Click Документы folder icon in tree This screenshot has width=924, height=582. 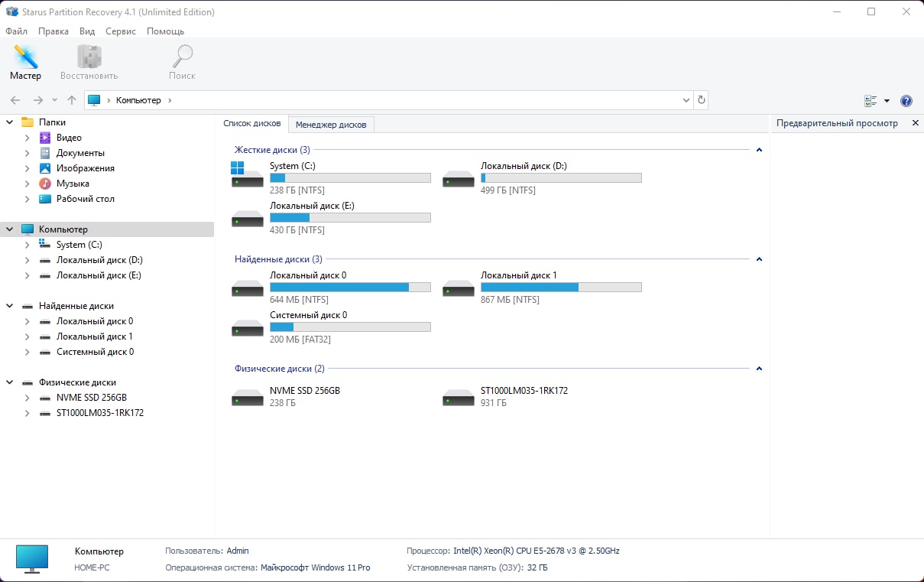coord(45,153)
